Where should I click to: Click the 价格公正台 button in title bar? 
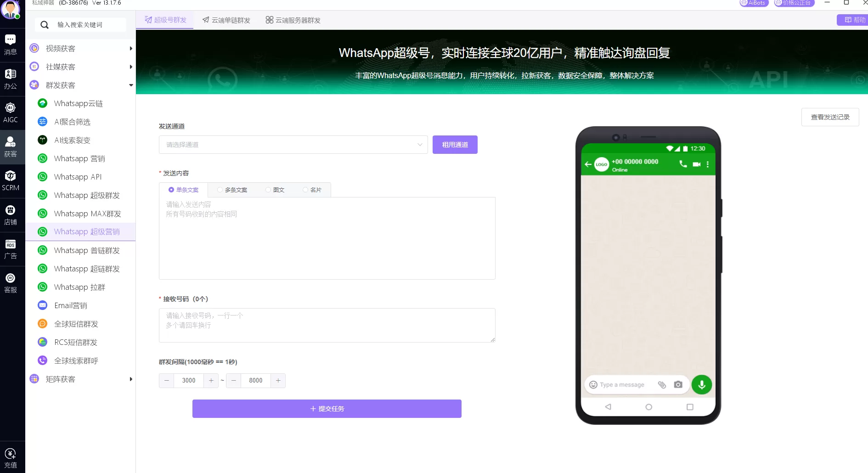795,3
